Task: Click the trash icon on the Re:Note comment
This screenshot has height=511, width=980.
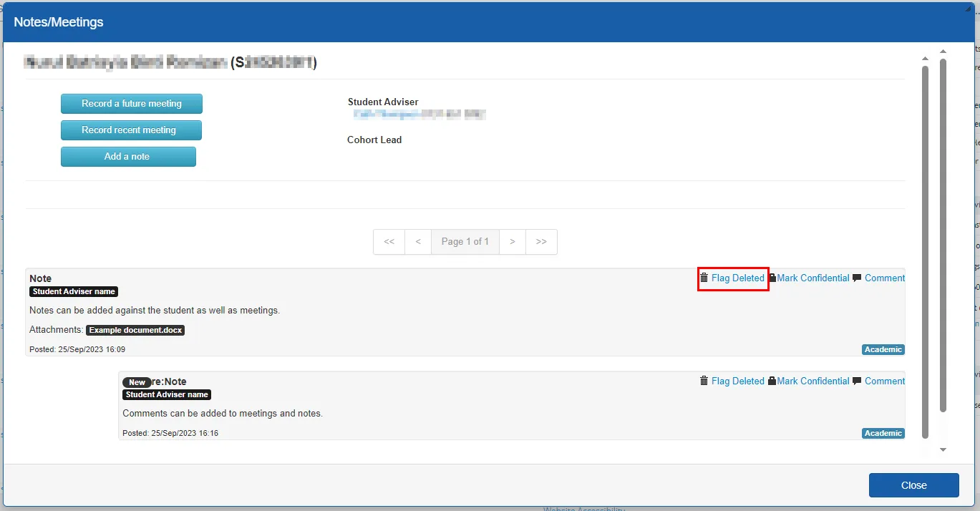Action: tap(703, 381)
